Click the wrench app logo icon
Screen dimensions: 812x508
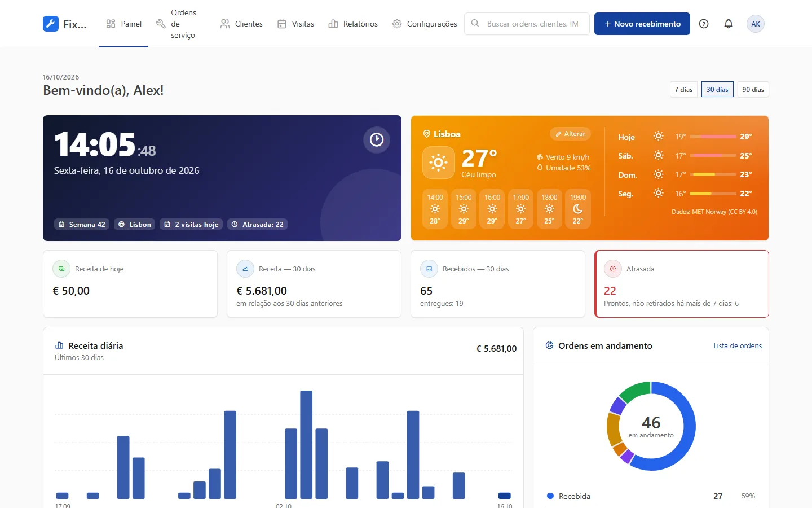[x=51, y=24]
